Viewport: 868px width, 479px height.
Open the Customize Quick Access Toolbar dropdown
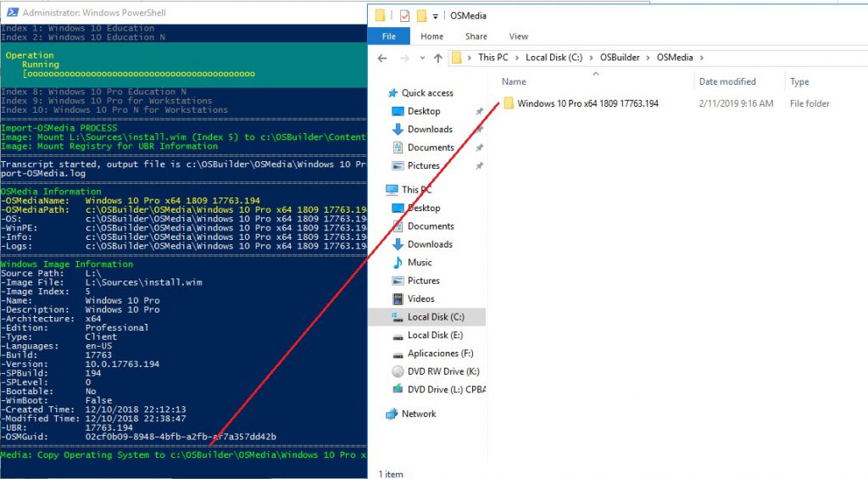[x=436, y=16]
